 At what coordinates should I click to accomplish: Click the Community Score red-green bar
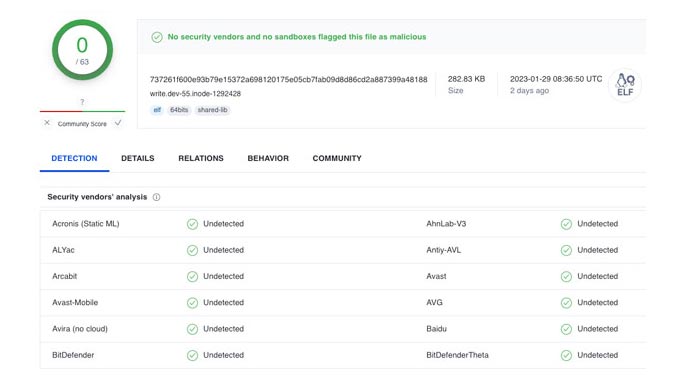pos(82,111)
